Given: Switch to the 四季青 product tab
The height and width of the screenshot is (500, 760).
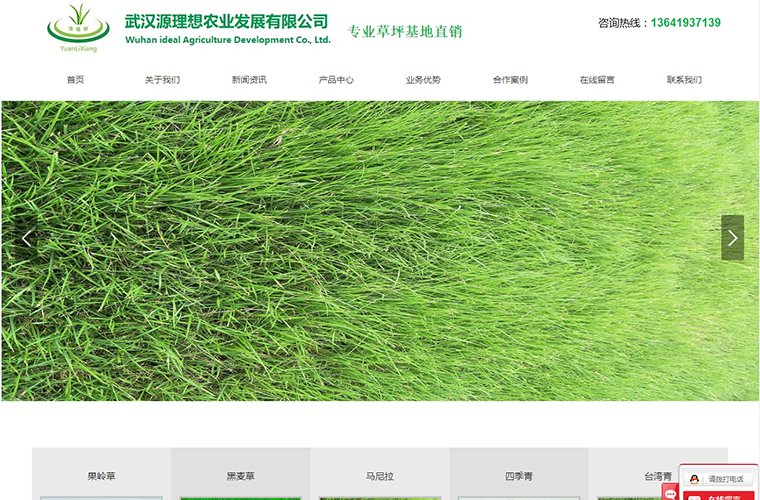Looking at the screenshot, I should click(x=518, y=476).
